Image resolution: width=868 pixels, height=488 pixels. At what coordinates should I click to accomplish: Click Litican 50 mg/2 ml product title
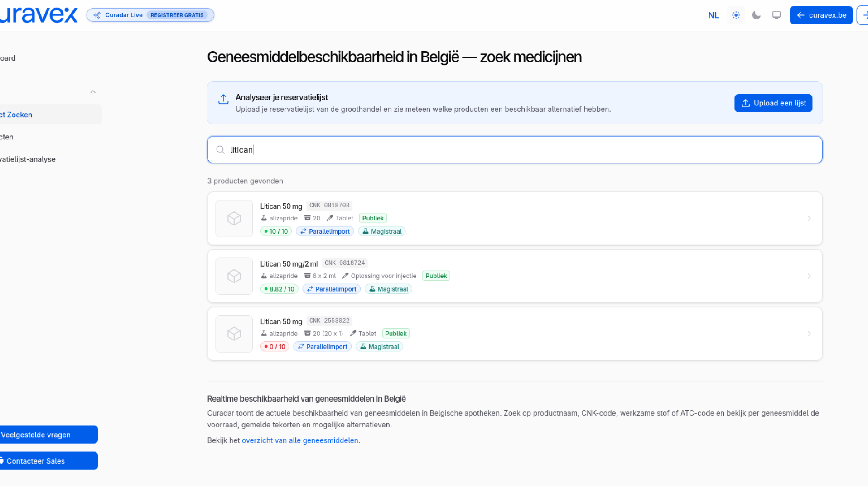(x=289, y=264)
